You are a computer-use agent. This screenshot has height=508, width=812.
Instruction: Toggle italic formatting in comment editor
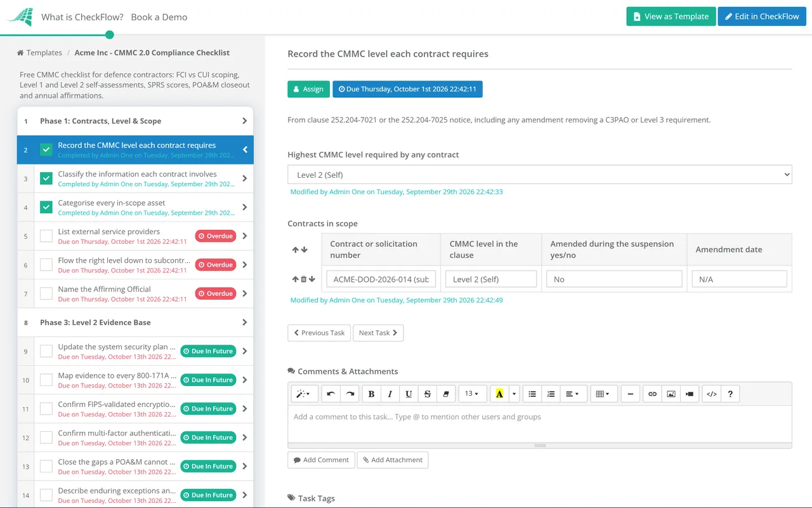pos(390,394)
